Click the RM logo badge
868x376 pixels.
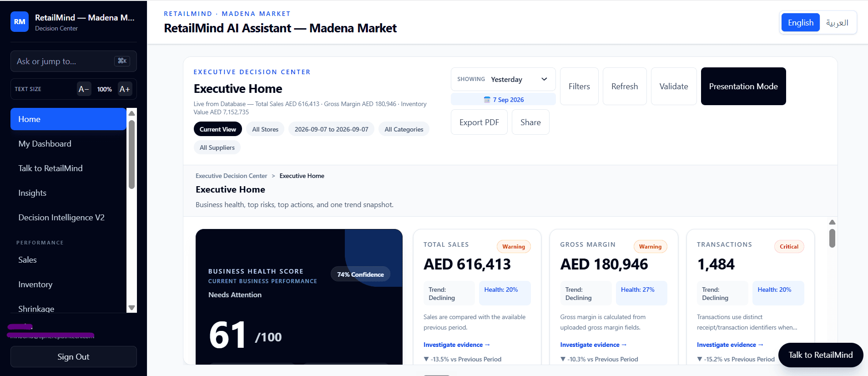[x=20, y=22]
